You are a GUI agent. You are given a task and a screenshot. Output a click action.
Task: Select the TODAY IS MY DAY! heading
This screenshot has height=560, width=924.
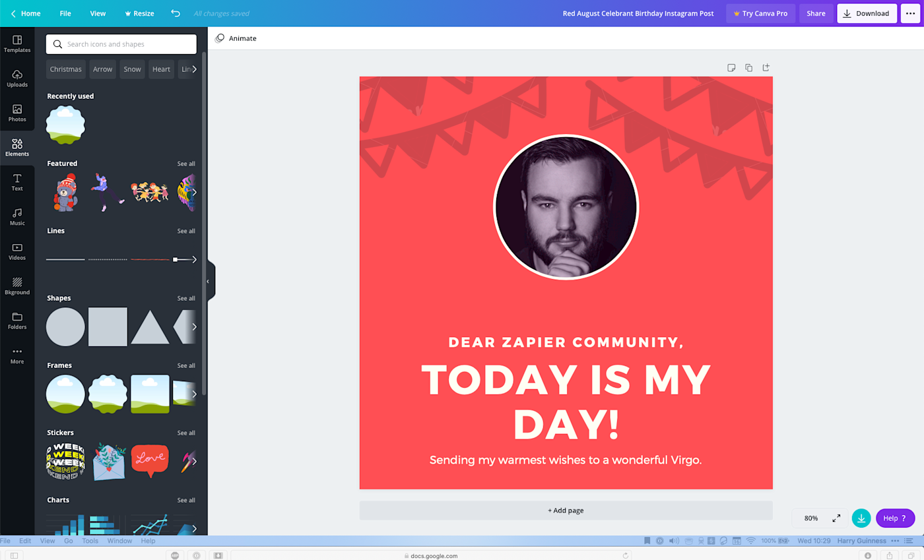[566, 401]
